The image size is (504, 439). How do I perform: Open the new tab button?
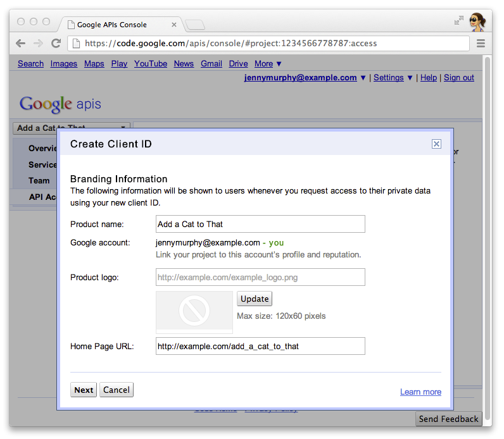point(195,25)
